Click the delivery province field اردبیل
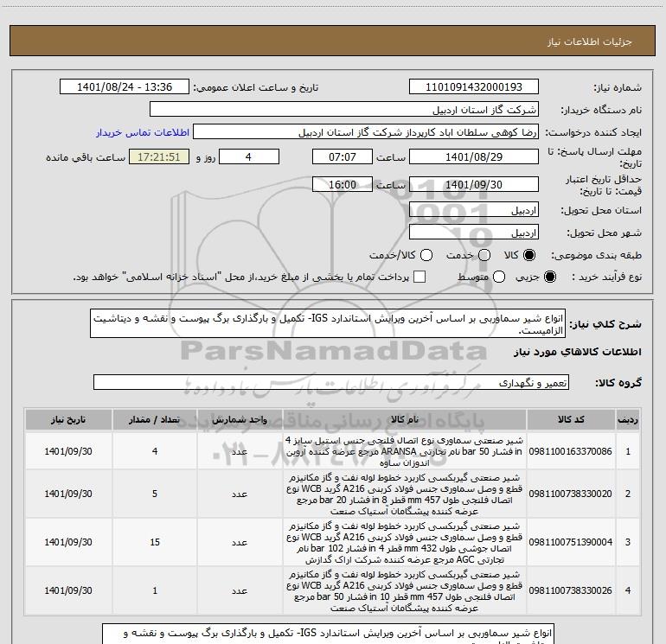 click(474, 210)
